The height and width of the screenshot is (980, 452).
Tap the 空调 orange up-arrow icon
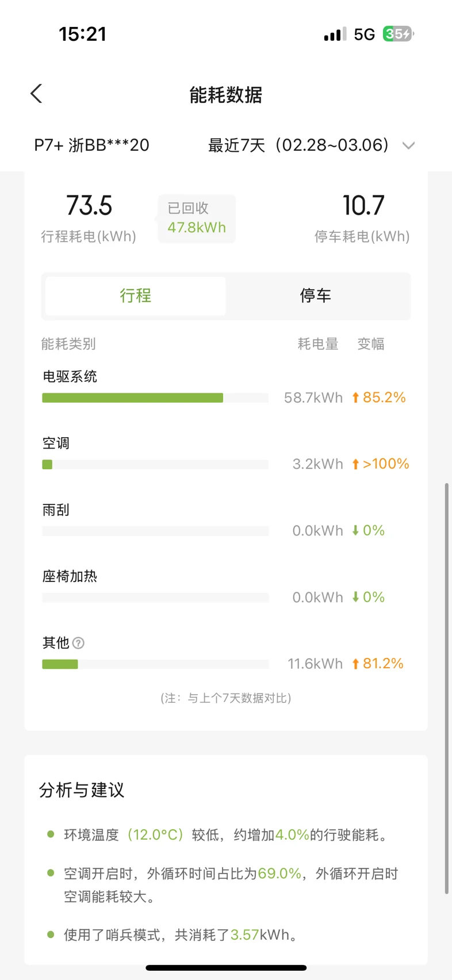355,464
